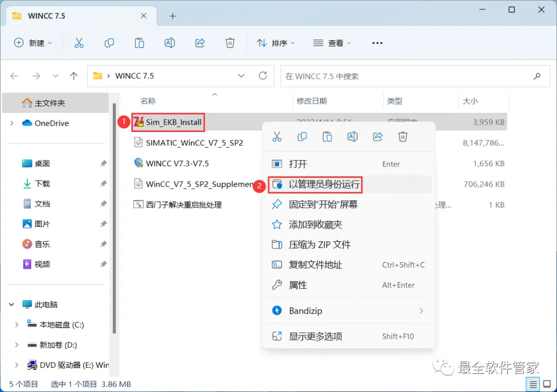Choose 复制文件地址 in the context menu

pos(349,265)
